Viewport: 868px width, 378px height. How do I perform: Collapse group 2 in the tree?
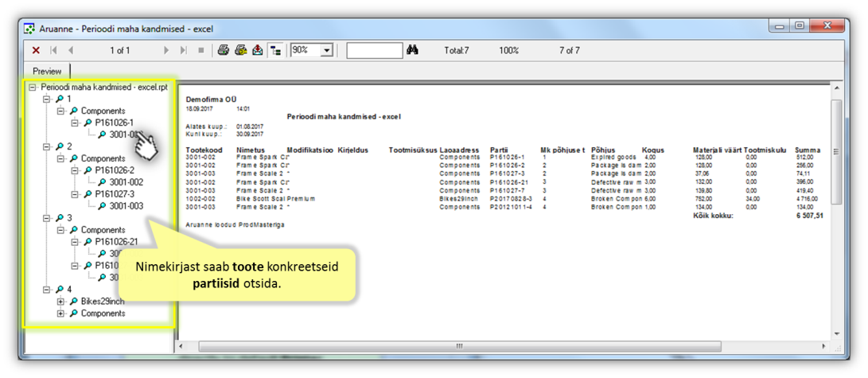[47, 146]
